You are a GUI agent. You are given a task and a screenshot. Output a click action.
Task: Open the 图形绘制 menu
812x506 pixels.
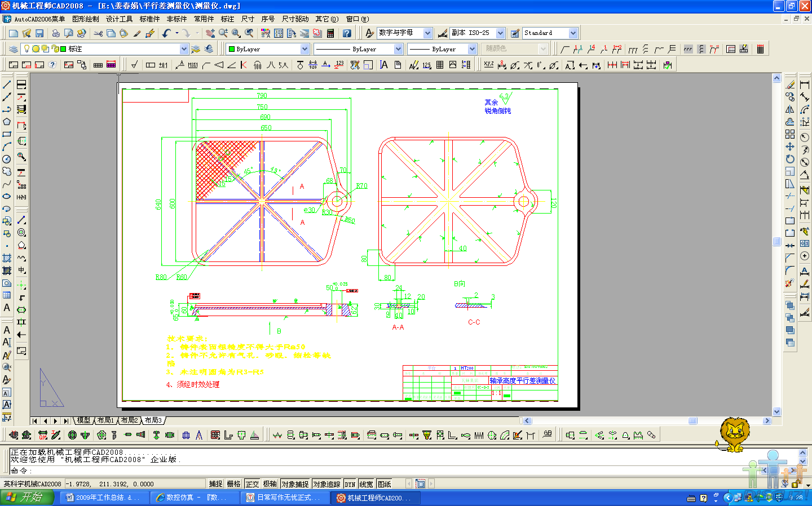tap(86, 19)
